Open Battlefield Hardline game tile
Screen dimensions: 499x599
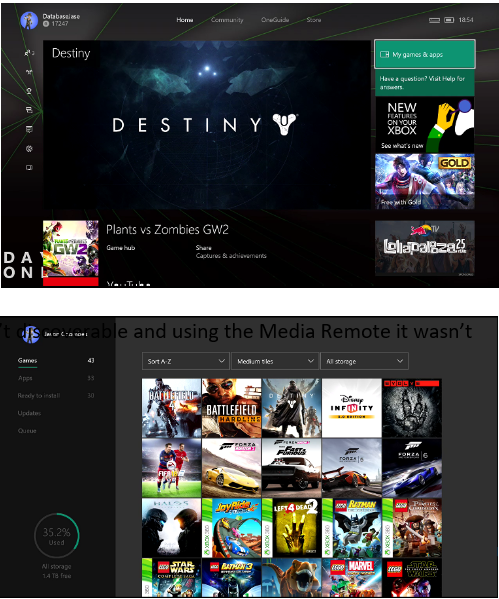(232, 408)
